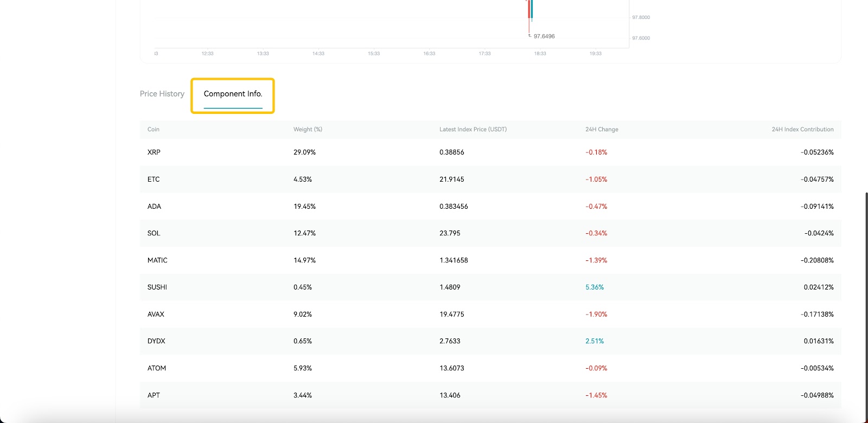Click AVAX 24H change -1.90%
Screen dimensions: 868x423
[596, 315]
